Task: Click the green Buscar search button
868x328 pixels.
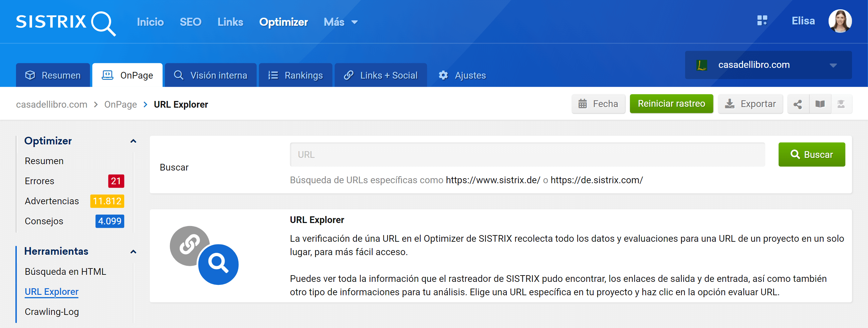Action: [811, 154]
